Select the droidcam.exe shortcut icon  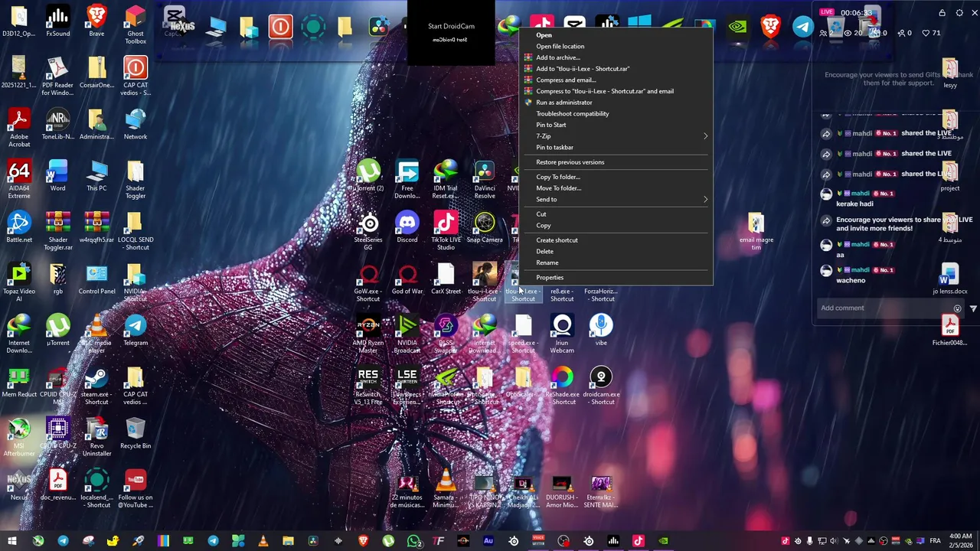pos(601,385)
